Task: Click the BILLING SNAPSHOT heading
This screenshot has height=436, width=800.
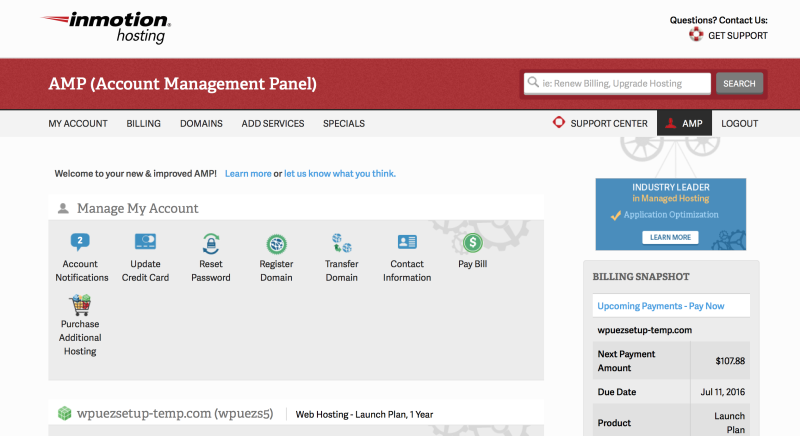Action: [641, 276]
